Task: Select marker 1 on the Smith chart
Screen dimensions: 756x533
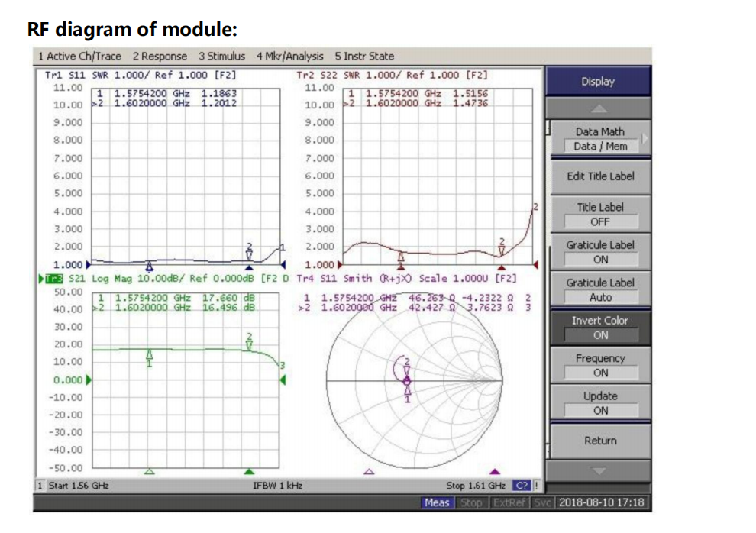Action: tap(408, 392)
